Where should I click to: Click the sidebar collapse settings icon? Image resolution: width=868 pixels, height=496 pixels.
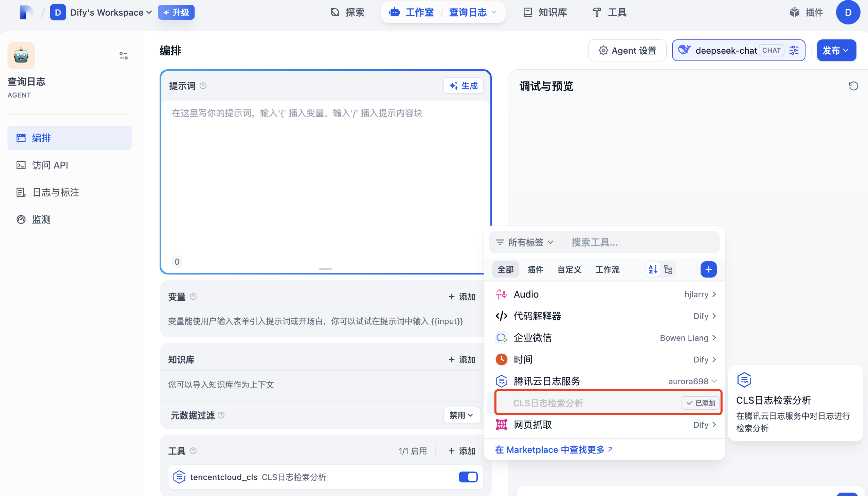point(123,55)
